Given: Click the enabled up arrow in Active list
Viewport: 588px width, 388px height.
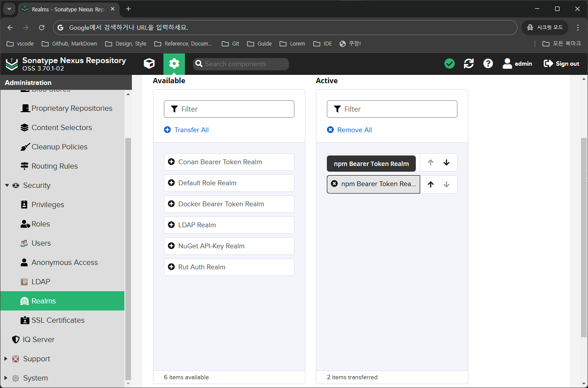Looking at the screenshot, I should [x=431, y=184].
